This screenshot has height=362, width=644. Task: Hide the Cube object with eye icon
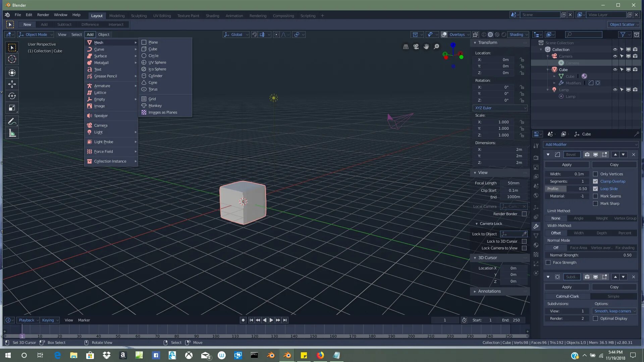click(x=615, y=70)
